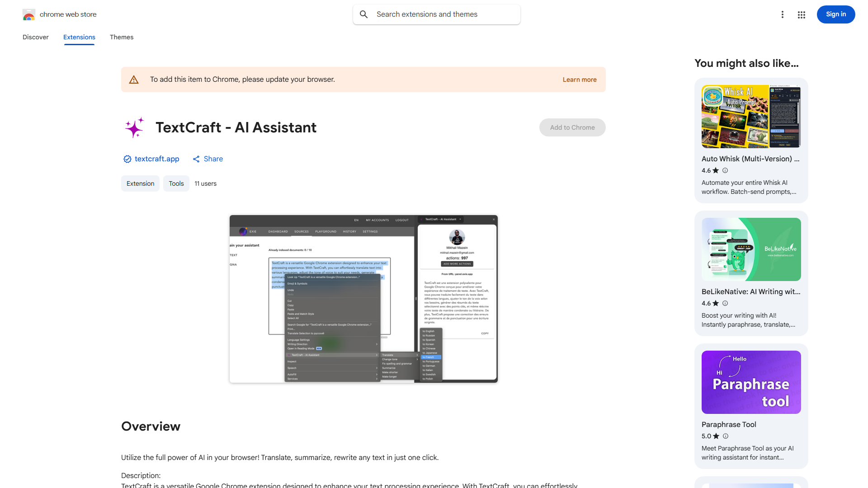Open the three-dot more options menu

[783, 14]
